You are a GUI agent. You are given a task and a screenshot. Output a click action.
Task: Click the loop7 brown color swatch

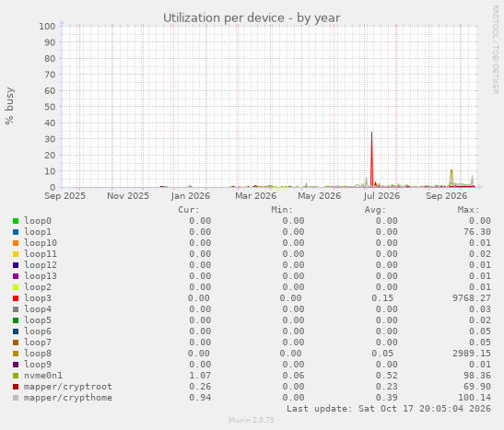[16, 343]
